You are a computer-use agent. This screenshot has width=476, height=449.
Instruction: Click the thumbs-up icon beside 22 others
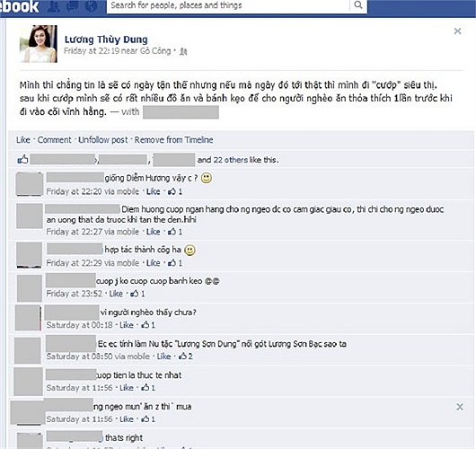(x=22, y=159)
